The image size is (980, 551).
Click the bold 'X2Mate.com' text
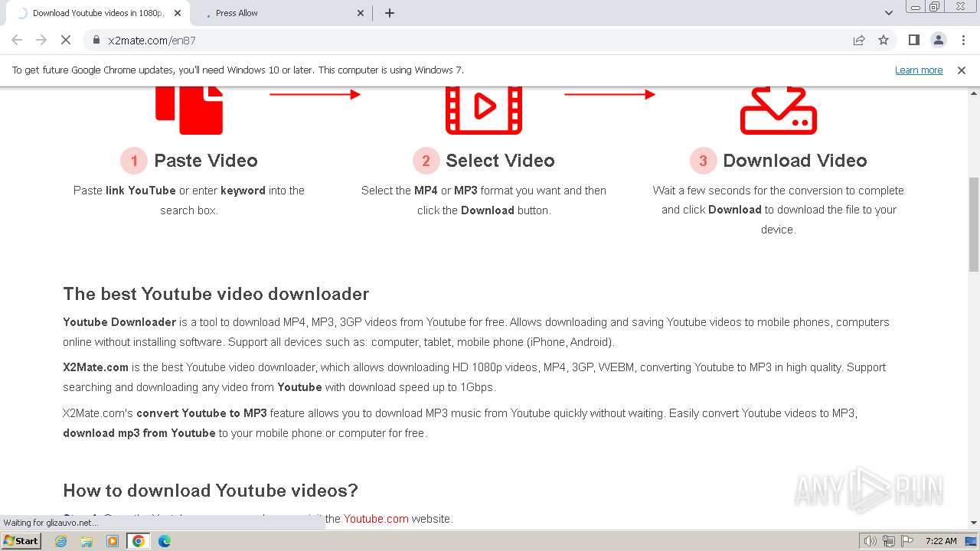pos(96,367)
